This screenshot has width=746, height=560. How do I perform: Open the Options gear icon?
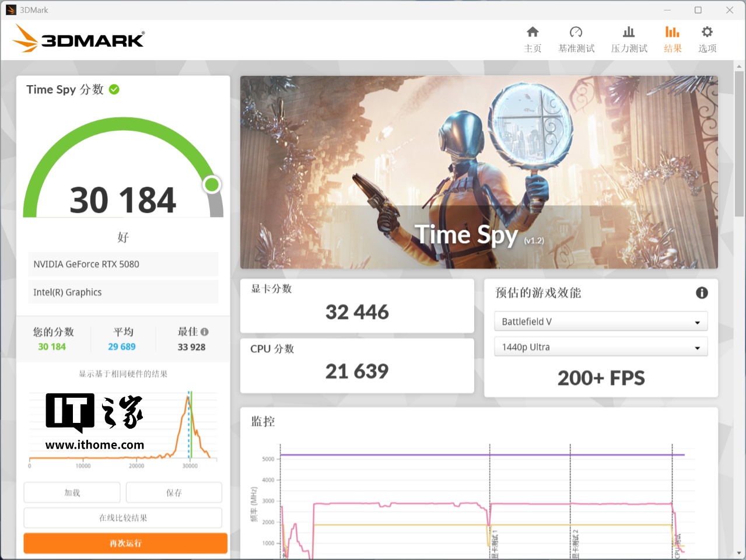707,33
